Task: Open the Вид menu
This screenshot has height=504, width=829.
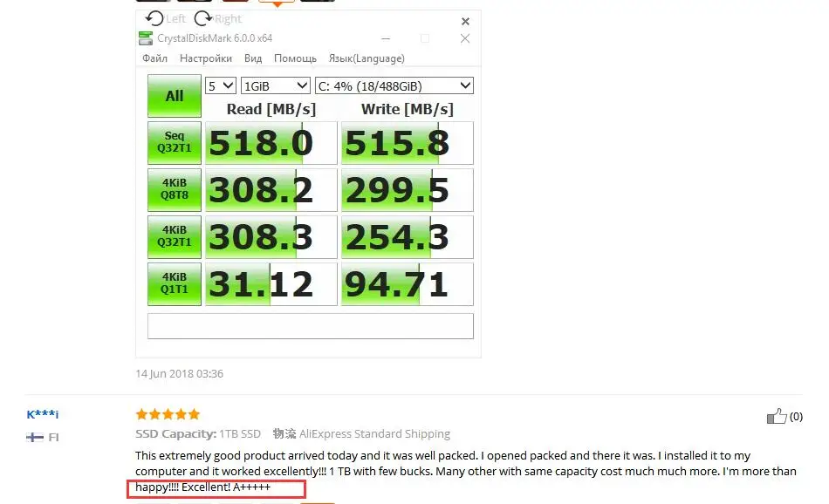Action: point(253,58)
